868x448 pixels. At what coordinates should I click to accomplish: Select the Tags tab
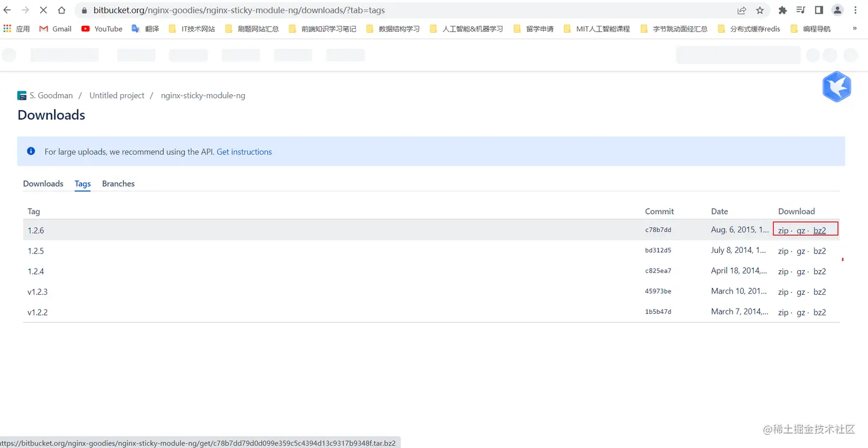click(x=83, y=184)
